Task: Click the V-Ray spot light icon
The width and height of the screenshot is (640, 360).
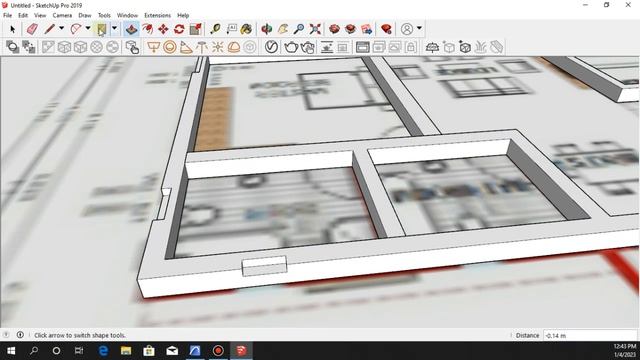Action: pyautogui.click(x=186, y=47)
